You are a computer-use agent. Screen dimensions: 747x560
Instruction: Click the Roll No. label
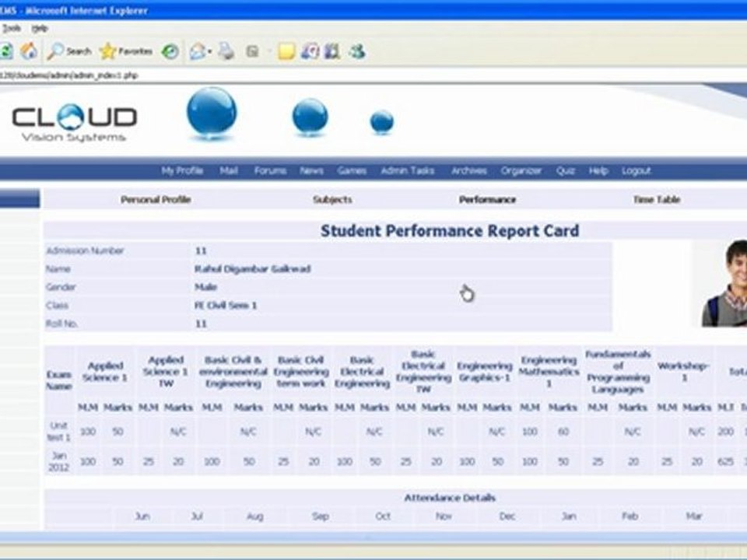click(x=62, y=324)
